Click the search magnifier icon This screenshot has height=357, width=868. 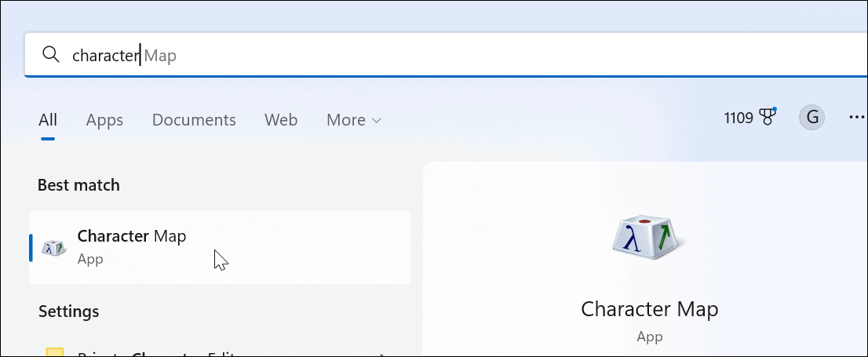(50, 54)
